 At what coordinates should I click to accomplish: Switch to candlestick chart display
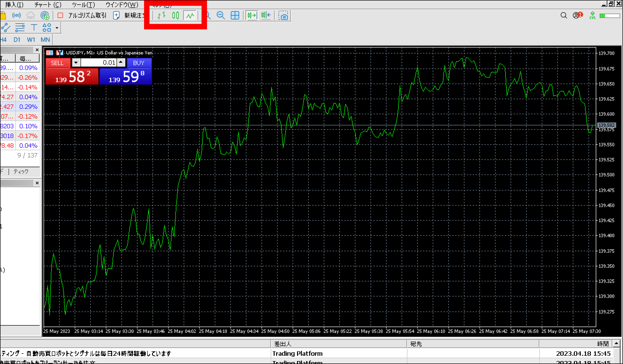click(x=176, y=16)
